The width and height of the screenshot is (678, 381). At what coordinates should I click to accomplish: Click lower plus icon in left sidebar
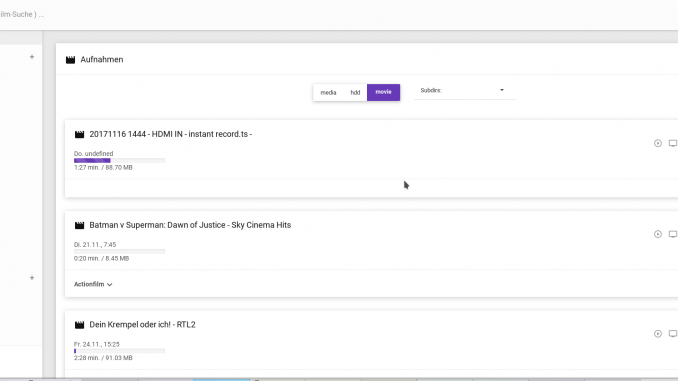(x=32, y=278)
